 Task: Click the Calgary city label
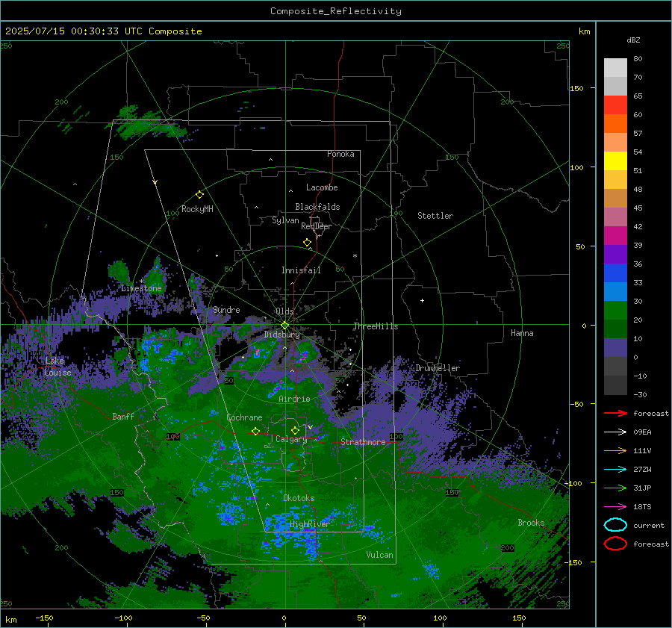[x=291, y=439]
